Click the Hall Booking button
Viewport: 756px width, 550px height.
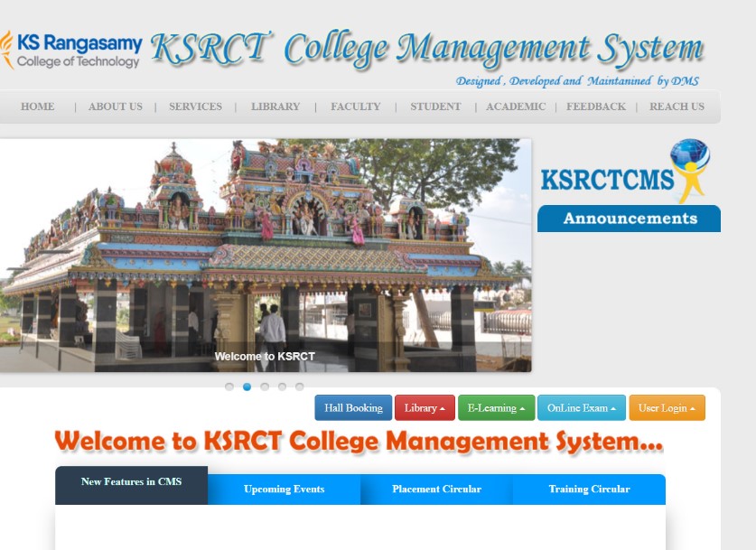point(353,408)
